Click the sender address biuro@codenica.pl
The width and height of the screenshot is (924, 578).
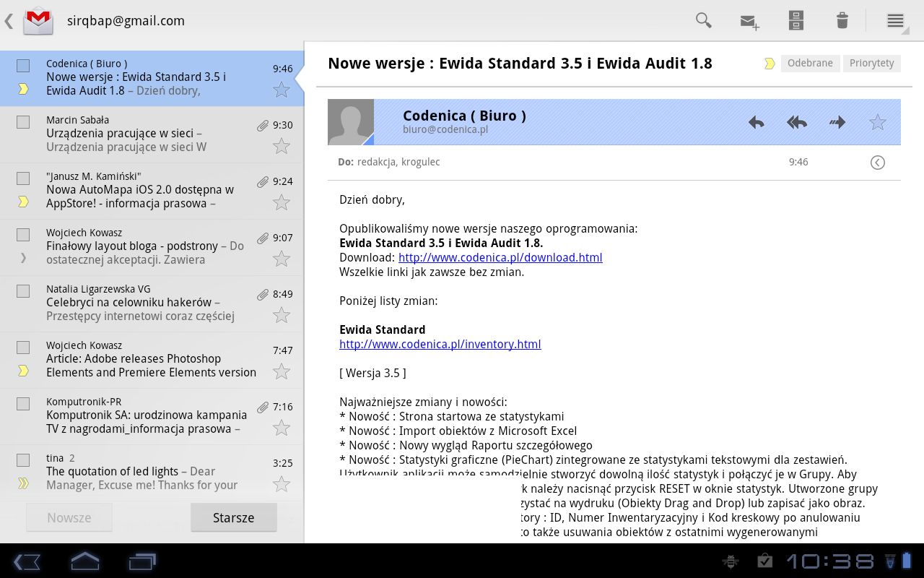(x=445, y=130)
